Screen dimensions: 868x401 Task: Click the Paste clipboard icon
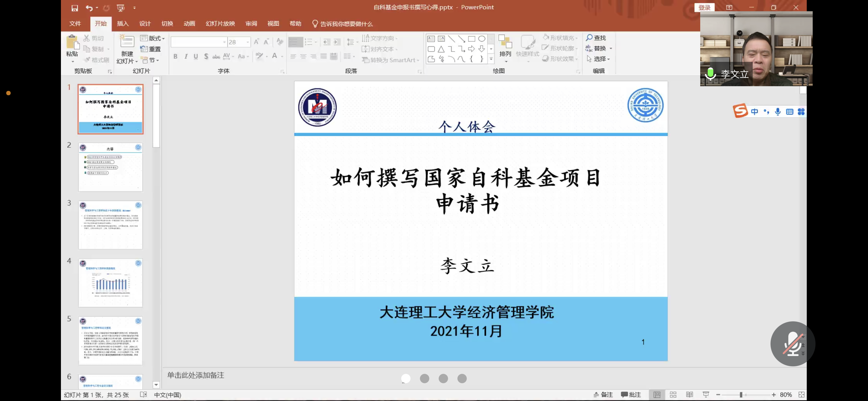click(72, 43)
